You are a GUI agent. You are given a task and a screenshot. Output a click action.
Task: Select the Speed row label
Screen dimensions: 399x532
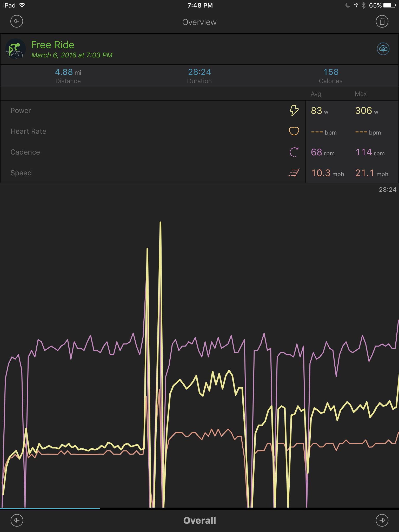tap(21, 173)
